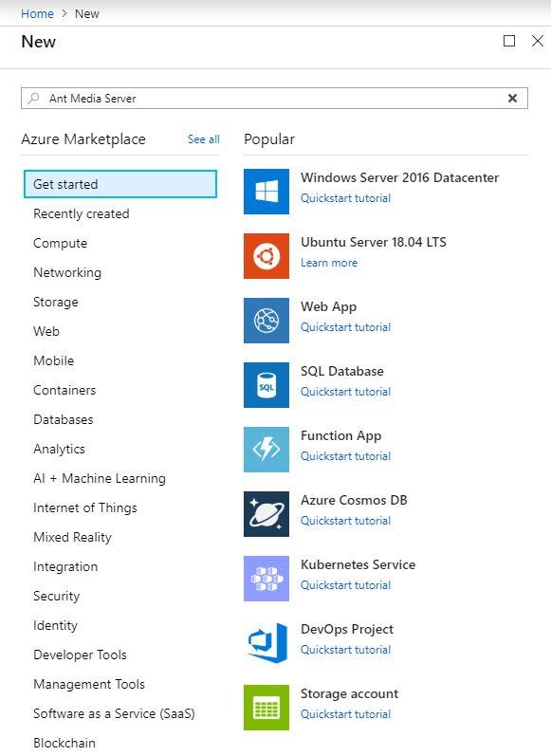Select Analytics category

click(59, 449)
